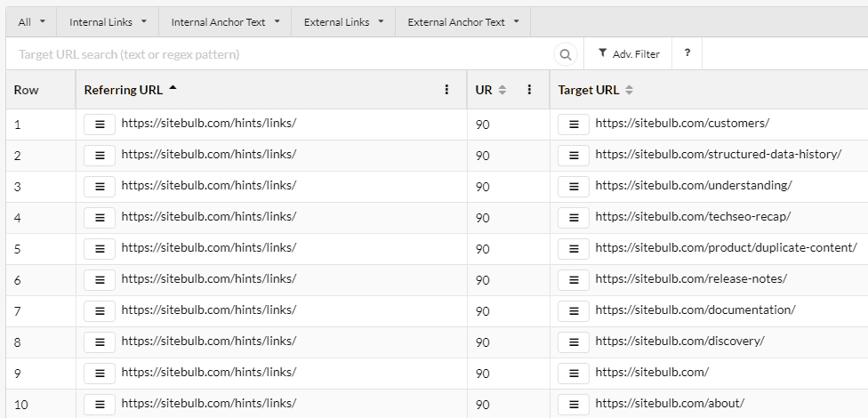Click the referring URL text in row 5
The height and width of the screenshot is (418, 868).
pos(209,247)
